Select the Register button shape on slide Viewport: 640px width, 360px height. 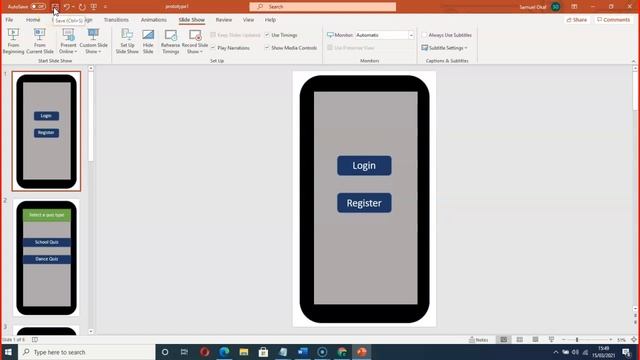tap(364, 203)
